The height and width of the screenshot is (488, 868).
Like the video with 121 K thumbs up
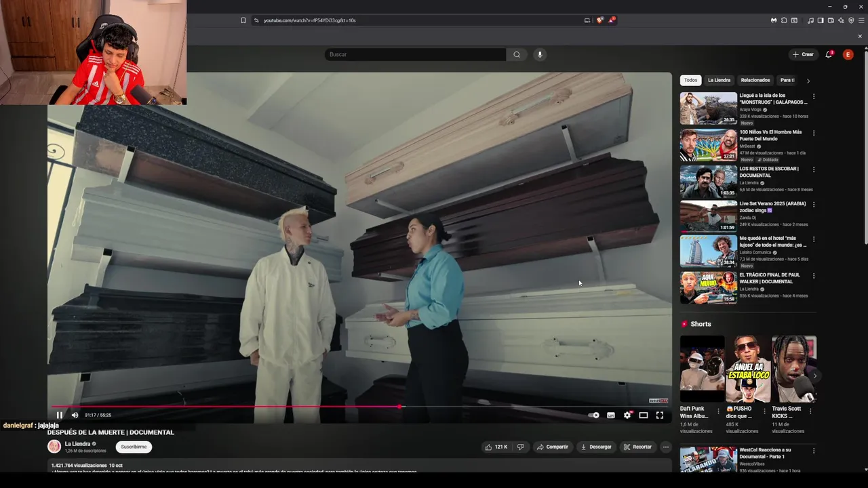click(496, 447)
